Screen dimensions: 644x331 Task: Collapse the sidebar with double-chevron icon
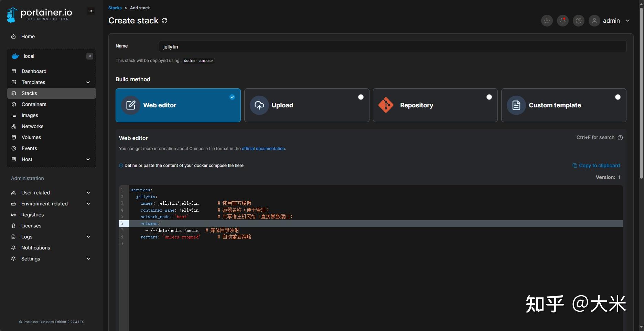point(91,11)
